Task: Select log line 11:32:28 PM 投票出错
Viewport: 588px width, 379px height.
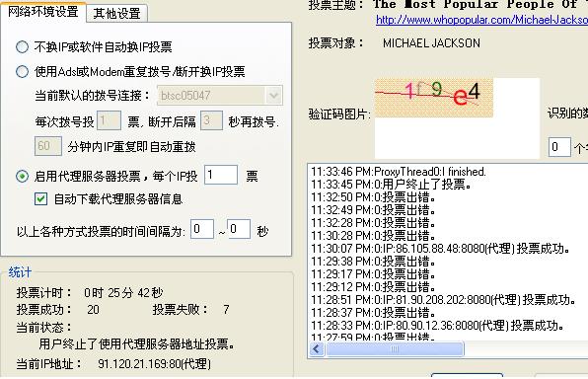Action: click(373, 223)
